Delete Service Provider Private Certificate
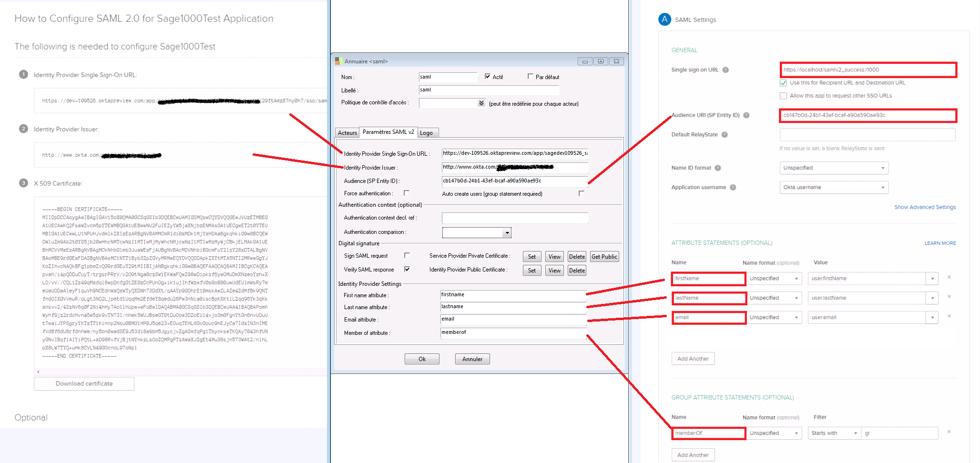This screenshot has height=463, width=980. click(x=577, y=257)
